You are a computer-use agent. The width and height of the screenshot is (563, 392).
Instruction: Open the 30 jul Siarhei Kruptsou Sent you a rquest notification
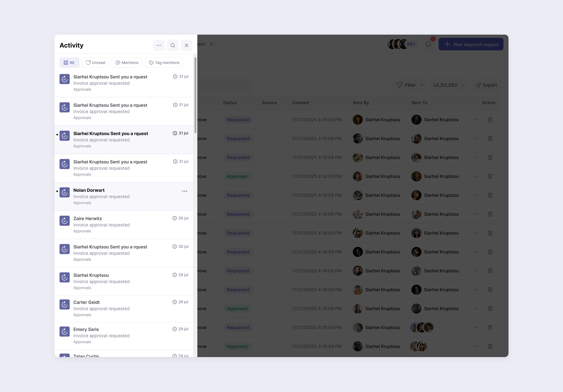[124, 253]
